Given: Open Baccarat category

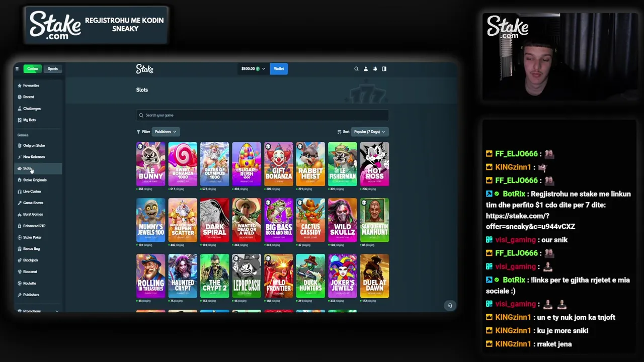Looking at the screenshot, I should (x=38, y=271).
